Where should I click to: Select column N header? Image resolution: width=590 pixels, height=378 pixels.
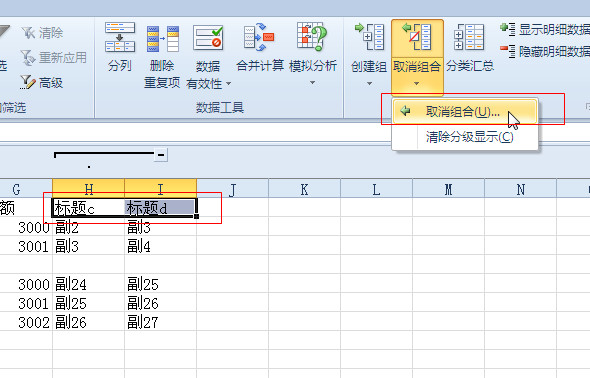pos(520,189)
